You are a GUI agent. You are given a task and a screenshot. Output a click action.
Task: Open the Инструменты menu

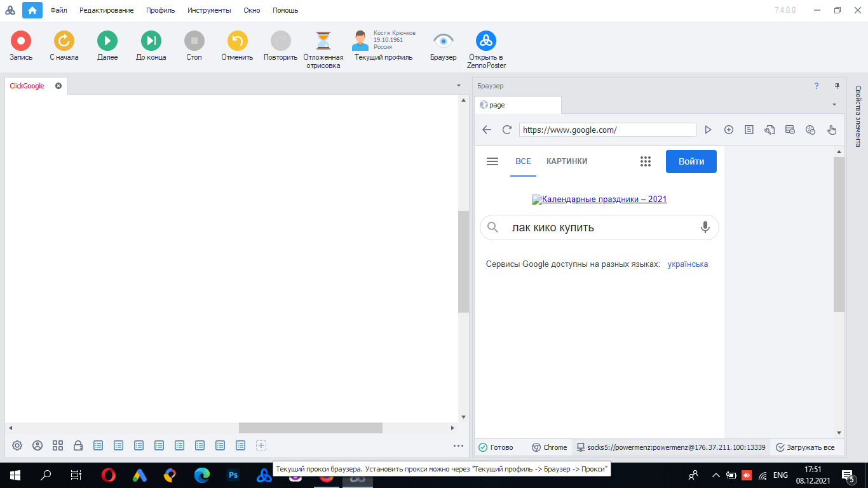209,10
